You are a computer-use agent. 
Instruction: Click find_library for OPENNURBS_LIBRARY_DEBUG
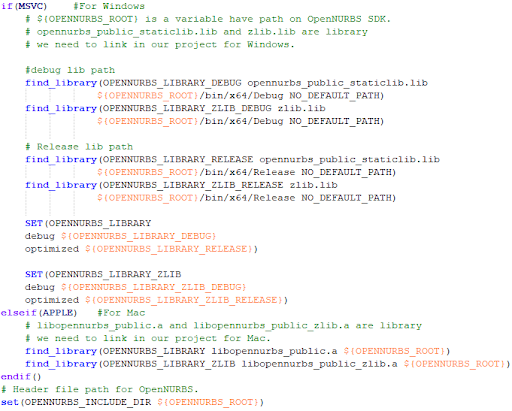point(61,83)
